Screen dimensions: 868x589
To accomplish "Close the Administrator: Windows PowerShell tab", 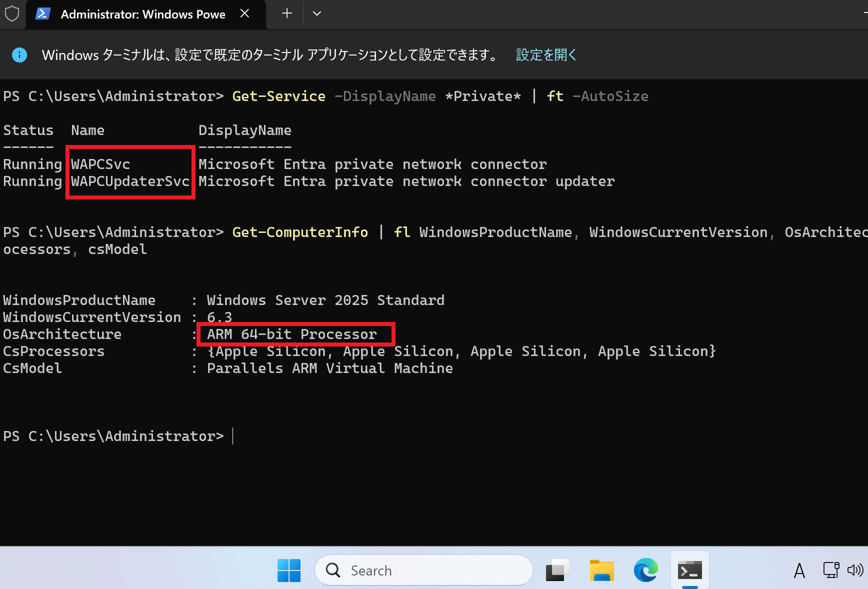I will [x=244, y=13].
